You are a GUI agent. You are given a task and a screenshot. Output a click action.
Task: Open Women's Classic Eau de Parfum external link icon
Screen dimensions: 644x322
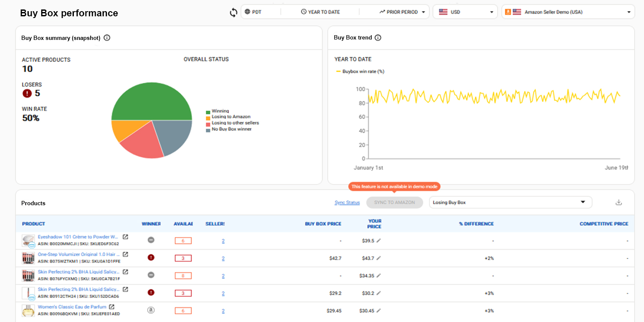(112, 307)
